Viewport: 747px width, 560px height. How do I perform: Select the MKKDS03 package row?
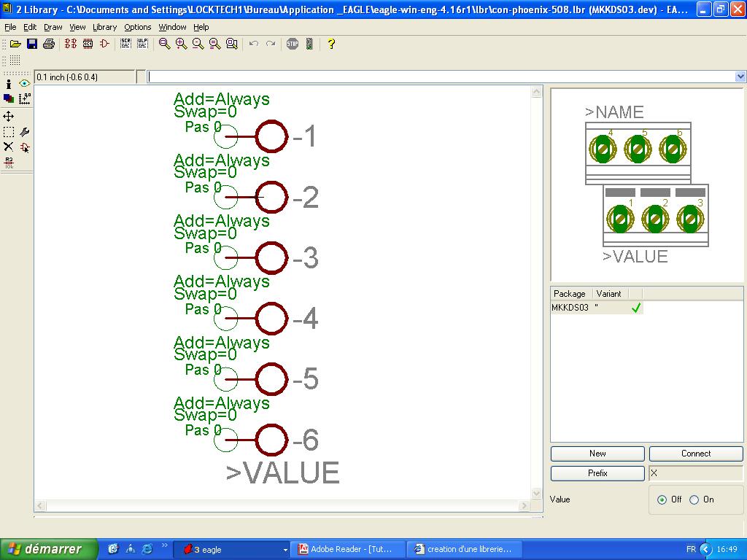tap(570, 308)
